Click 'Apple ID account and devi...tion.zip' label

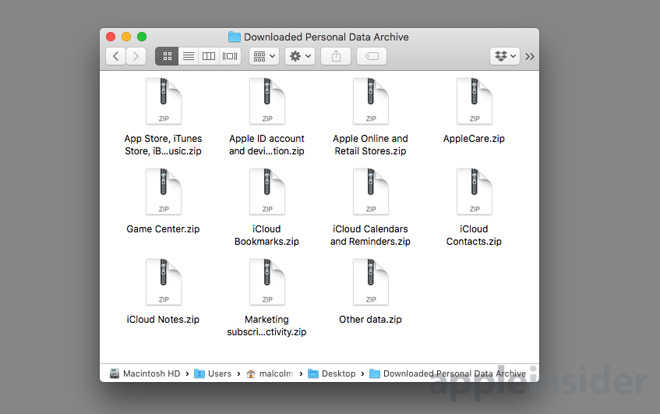pos(267,145)
